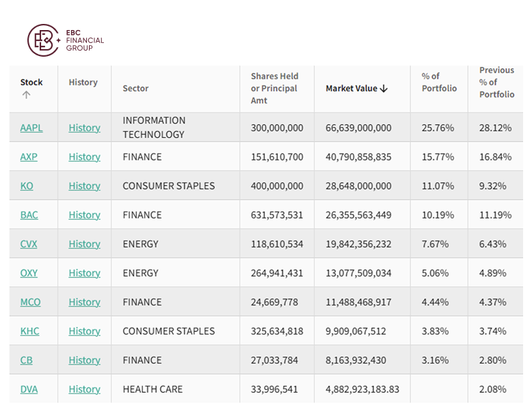Click the % of Portfolio header
The height and width of the screenshot is (405, 532).
439,83
